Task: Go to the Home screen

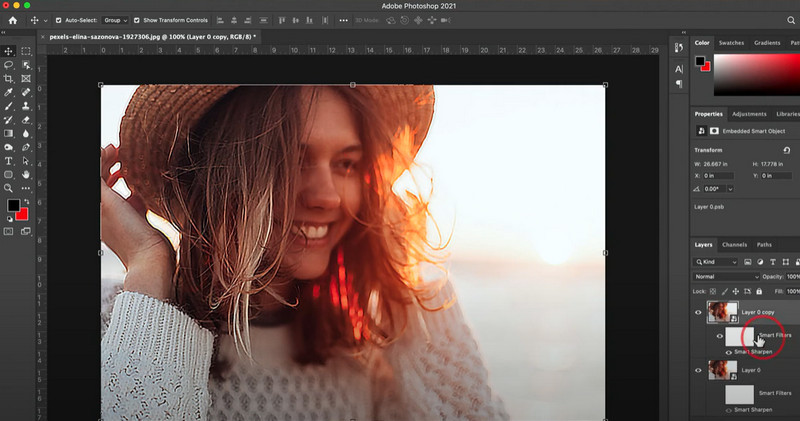Action: [x=13, y=20]
